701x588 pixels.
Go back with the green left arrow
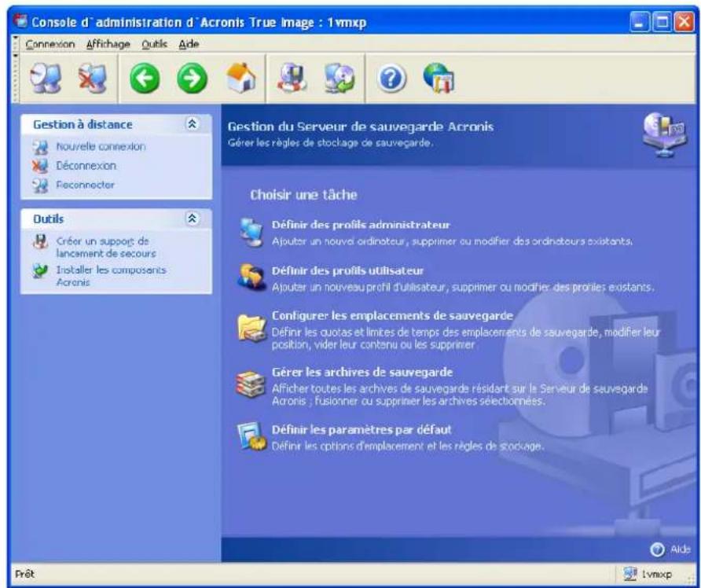coord(145,79)
